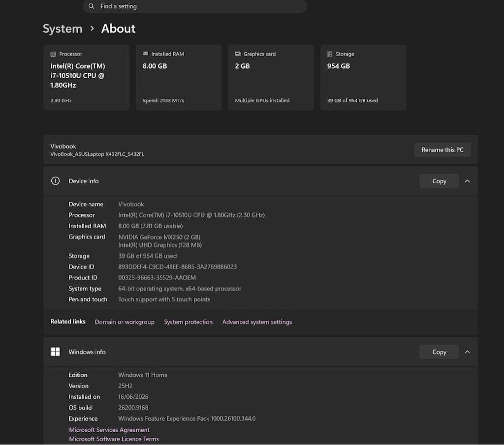Go back to System breadcrumb
This screenshot has width=504, height=445.
[63, 29]
